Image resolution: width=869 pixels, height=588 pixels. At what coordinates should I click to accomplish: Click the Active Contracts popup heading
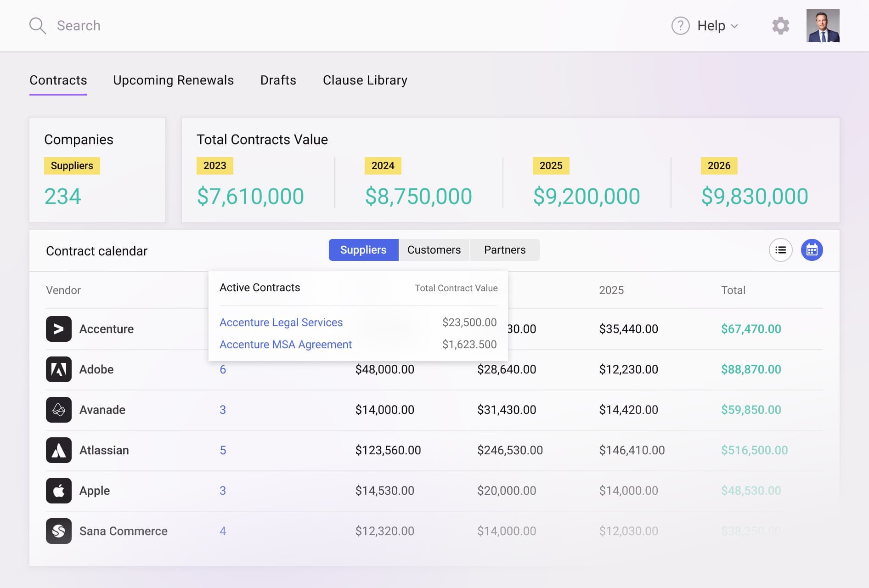(x=260, y=288)
